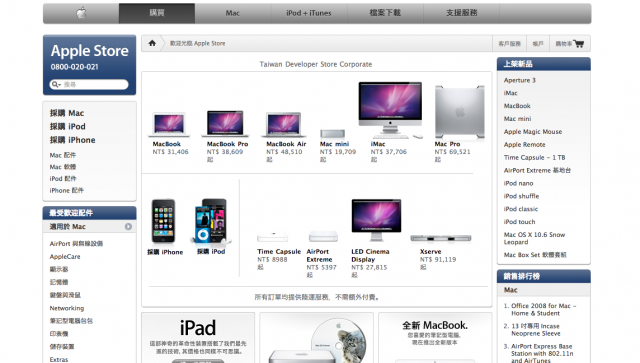
Task: Click the 全新 MacBook promotional banner
Action: pyautogui.click(x=435, y=338)
